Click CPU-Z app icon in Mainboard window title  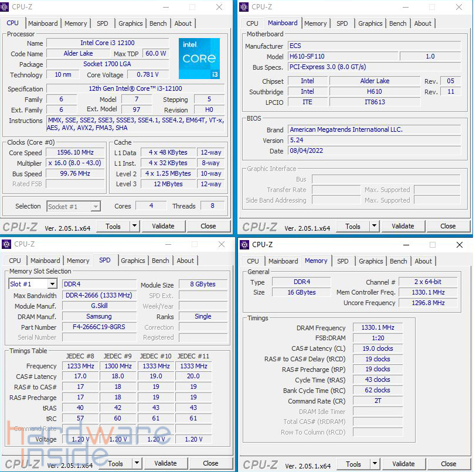tap(245, 7)
